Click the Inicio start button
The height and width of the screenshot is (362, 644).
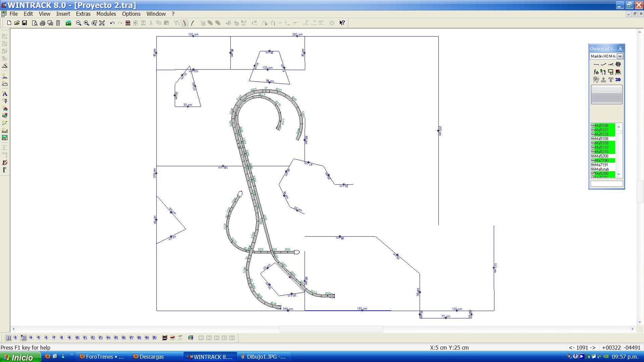pyautogui.click(x=20, y=357)
